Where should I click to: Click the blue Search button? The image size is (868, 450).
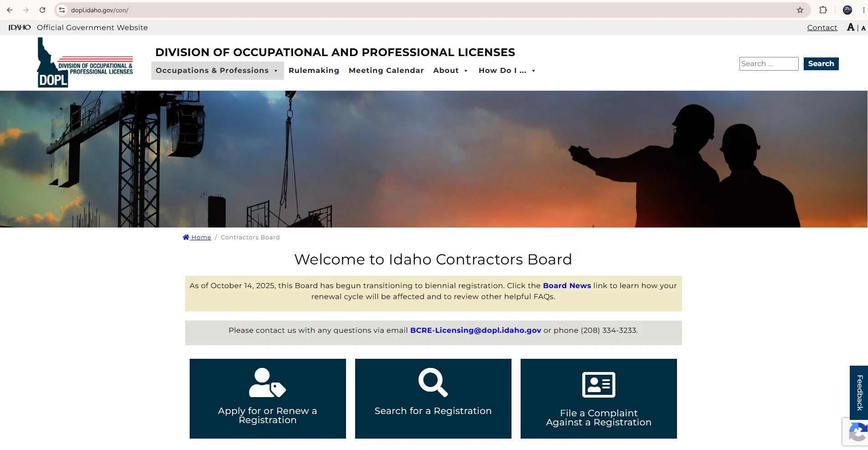point(821,64)
